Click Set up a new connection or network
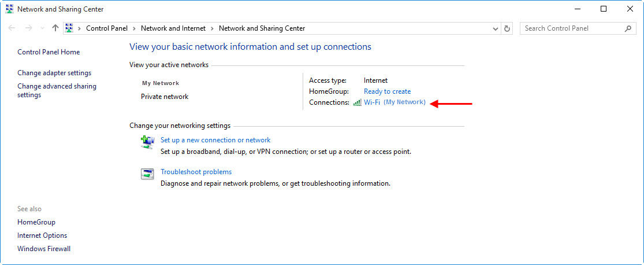644x265 pixels. pyautogui.click(x=215, y=140)
